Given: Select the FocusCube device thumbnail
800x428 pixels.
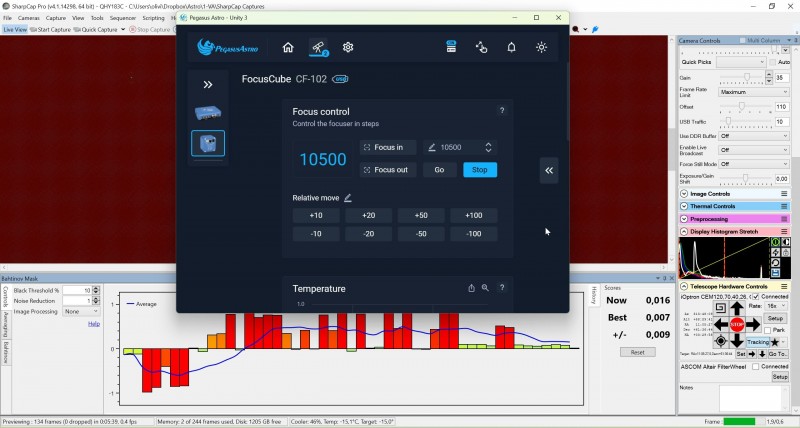Looking at the screenshot, I should (x=208, y=143).
